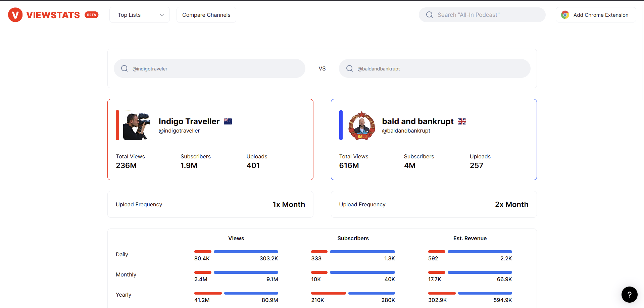Click the 303.2K daily views value
The image size is (644, 308).
pos(269,259)
